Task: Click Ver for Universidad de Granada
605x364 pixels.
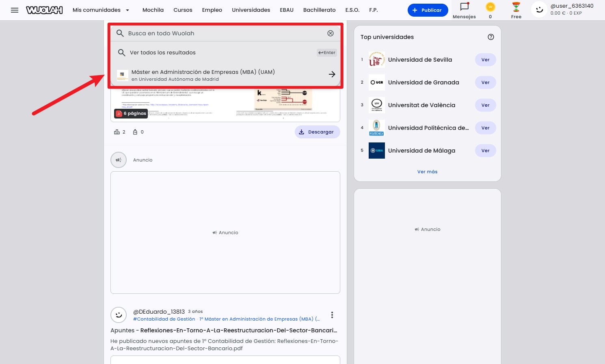Action: tap(485, 82)
